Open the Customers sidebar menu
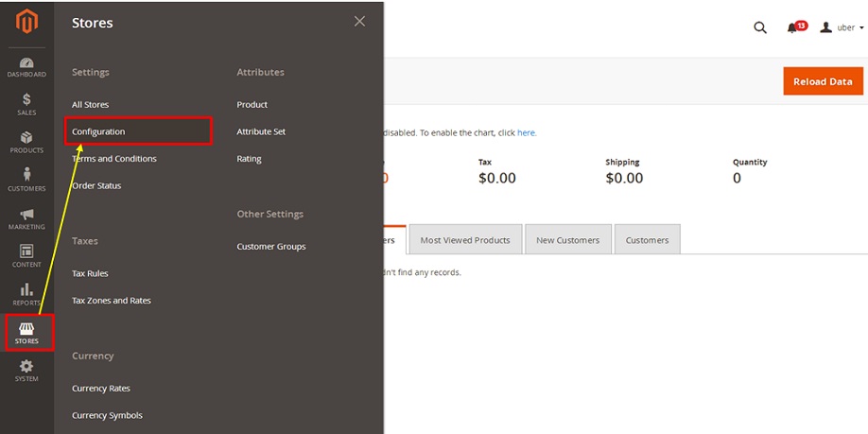The image size is (868, 434). pos(26,181)
